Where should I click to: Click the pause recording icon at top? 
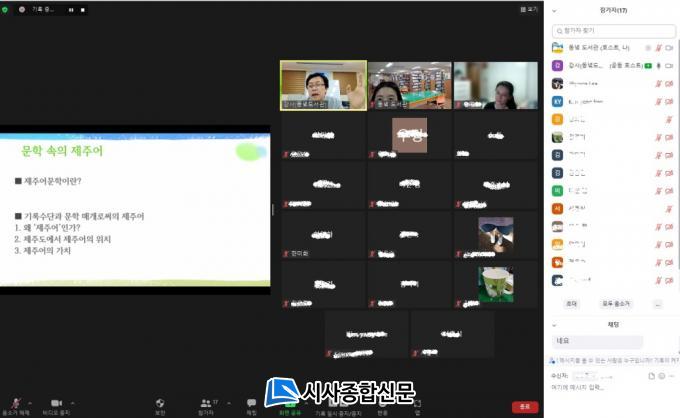(x=69, y=9)
